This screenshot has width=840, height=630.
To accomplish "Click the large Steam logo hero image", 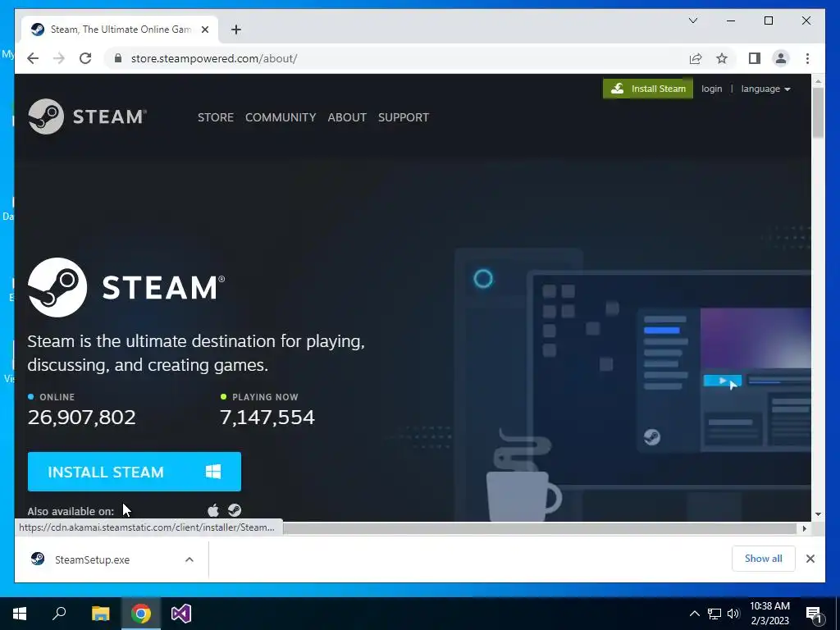I will point(126,288).
